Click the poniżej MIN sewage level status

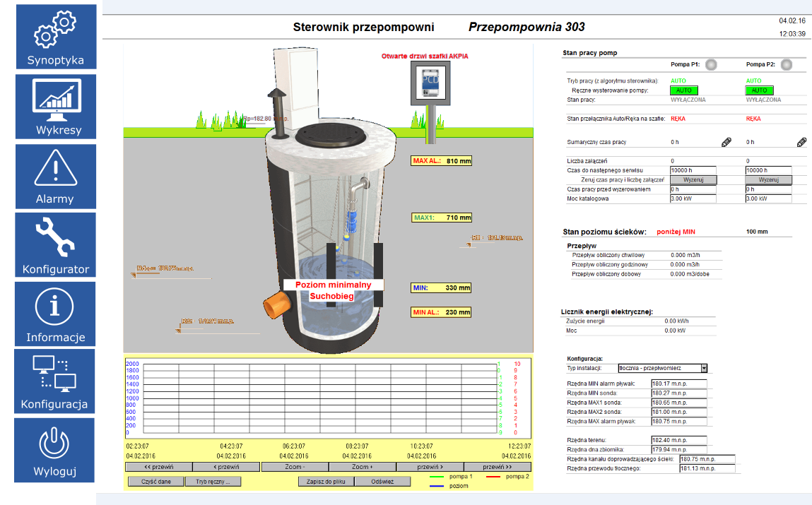(676, 232)
